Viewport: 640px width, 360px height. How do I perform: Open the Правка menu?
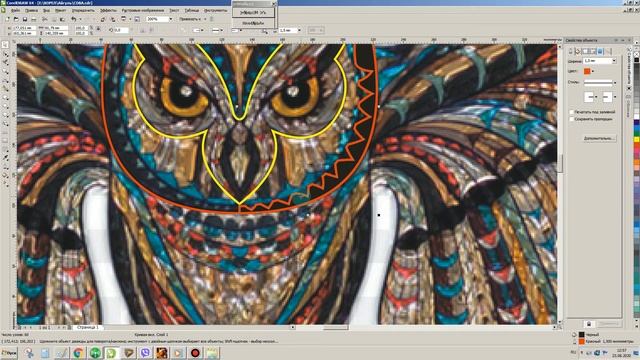31,10
